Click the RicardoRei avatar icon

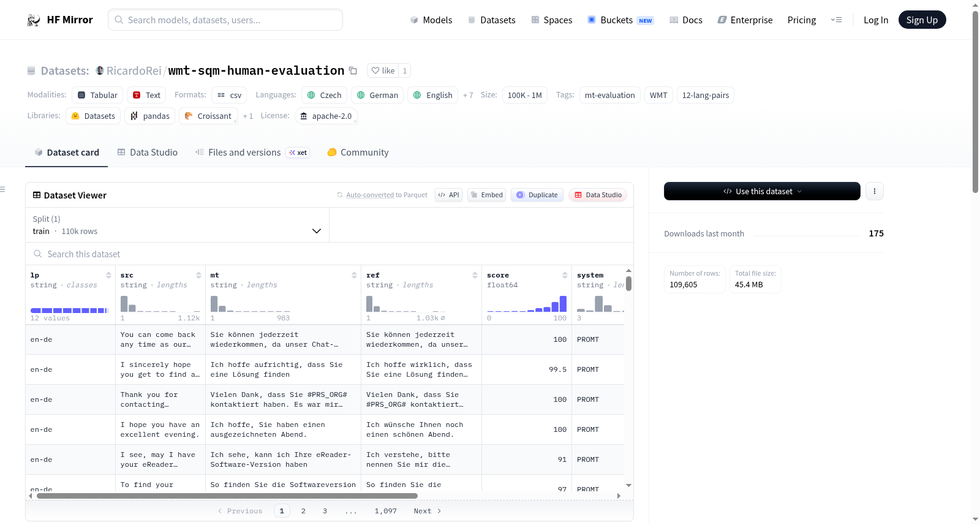click(100, 70)
